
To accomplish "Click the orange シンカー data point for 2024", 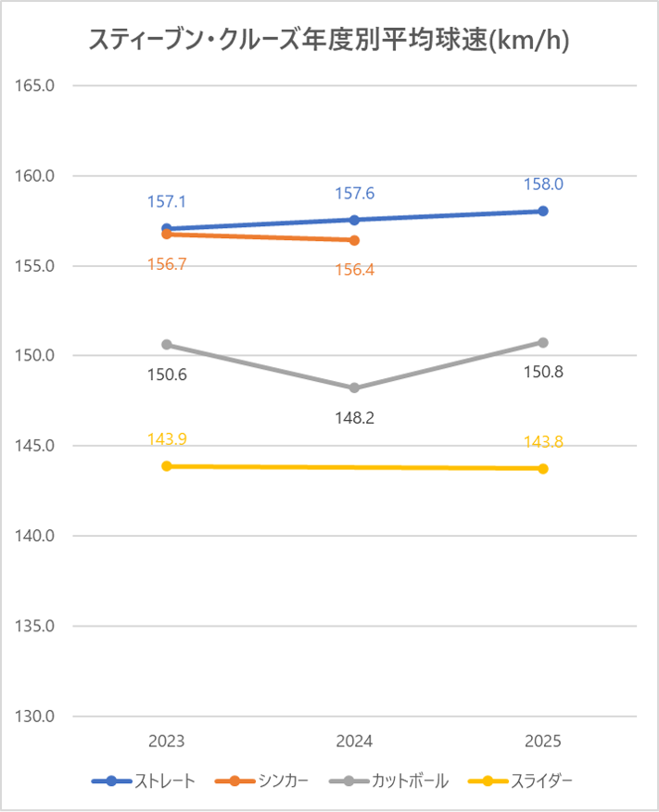I will click(355, 240).
